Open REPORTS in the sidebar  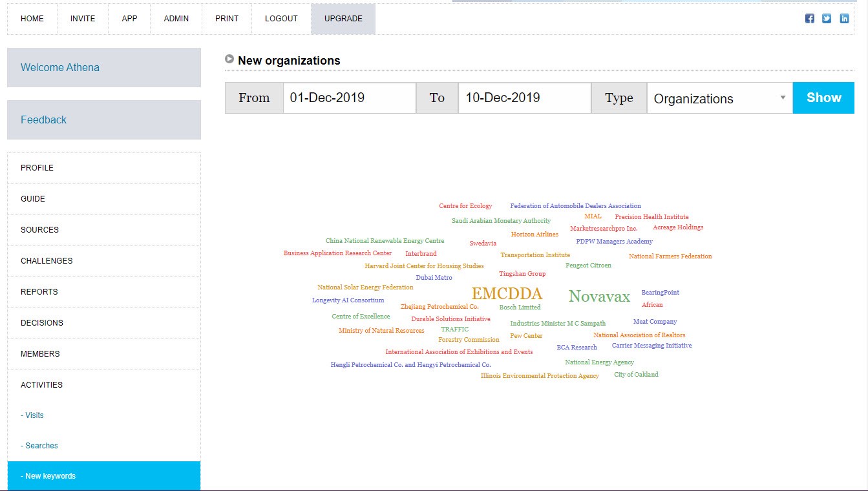click(104, 292)
